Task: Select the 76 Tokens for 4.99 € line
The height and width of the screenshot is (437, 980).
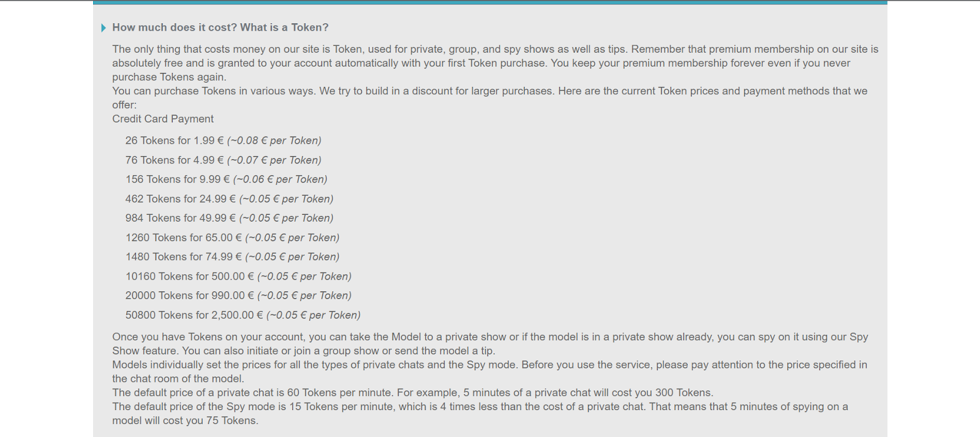Action: 223,160
